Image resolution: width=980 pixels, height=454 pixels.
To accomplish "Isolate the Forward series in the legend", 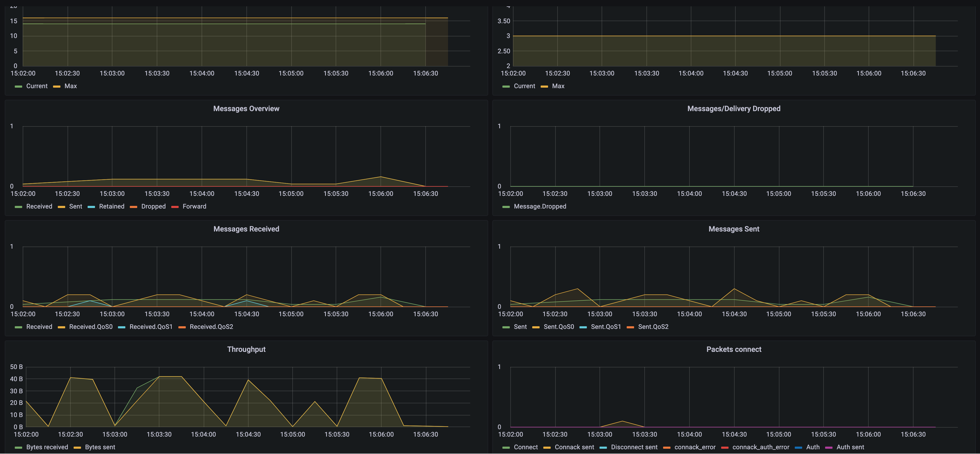I will 194,206.
